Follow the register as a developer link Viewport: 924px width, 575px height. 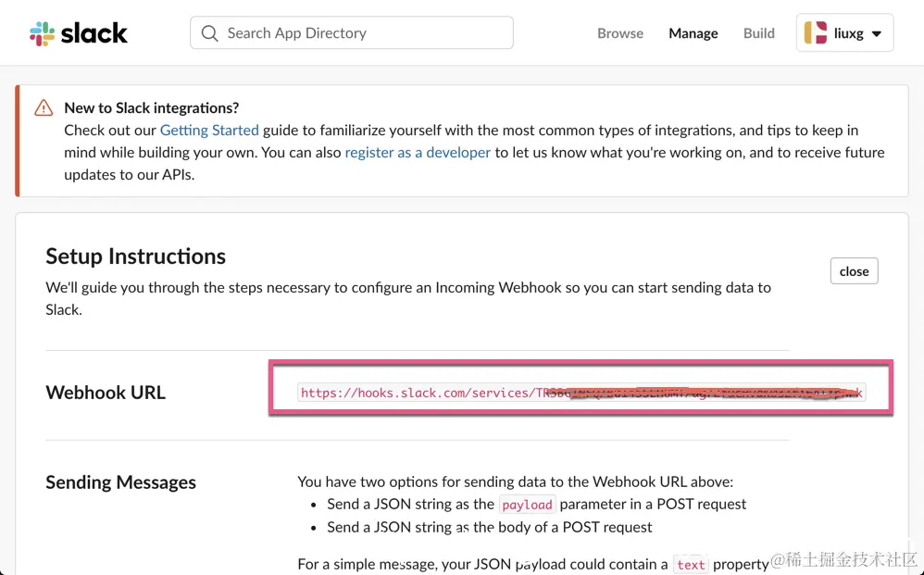(418, 153)
